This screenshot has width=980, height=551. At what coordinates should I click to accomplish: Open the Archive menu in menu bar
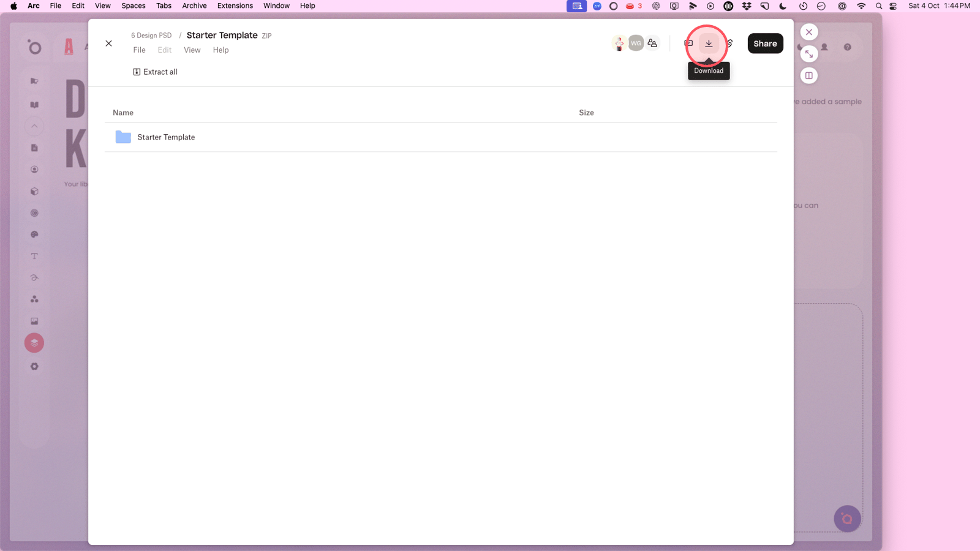[194, 6]
